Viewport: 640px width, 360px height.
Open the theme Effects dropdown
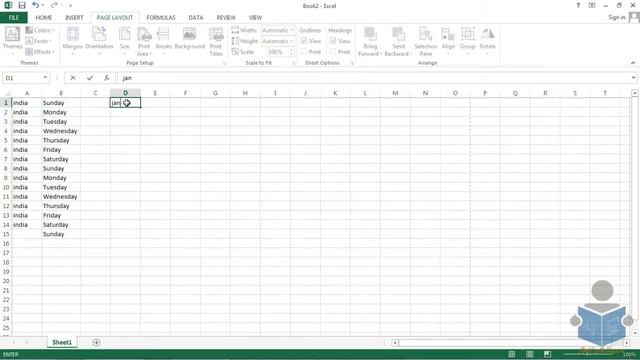coord(40,52)
